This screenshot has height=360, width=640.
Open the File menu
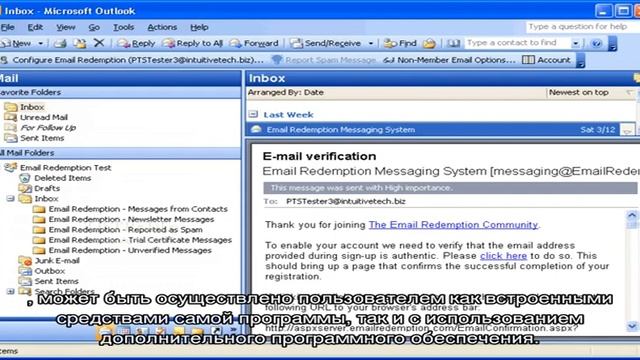pyautogui.click(x=7, y=27)
